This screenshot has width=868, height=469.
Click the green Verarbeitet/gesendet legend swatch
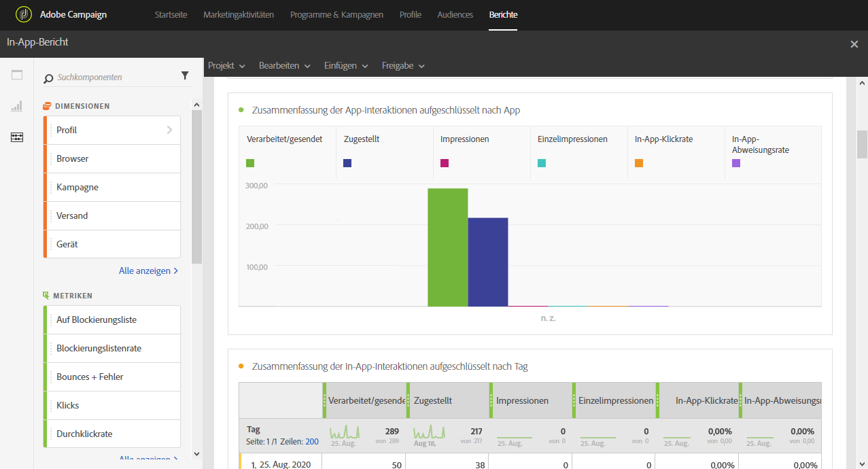tap(250, 163)
